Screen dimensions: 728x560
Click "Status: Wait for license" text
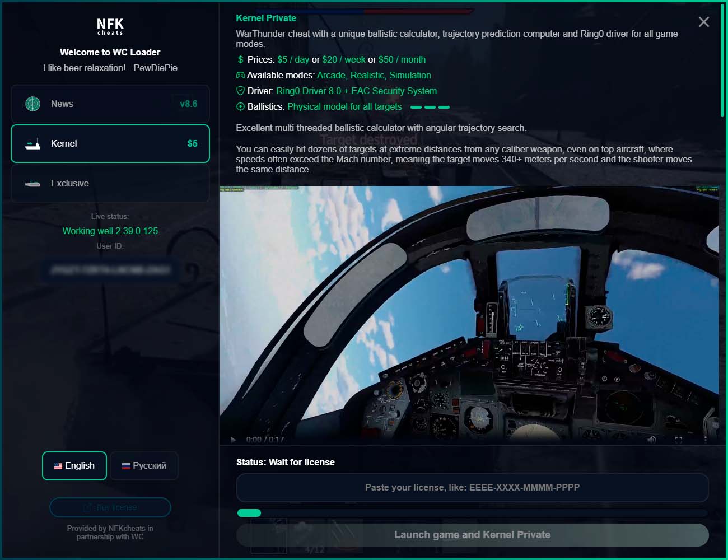click(286, 462)
